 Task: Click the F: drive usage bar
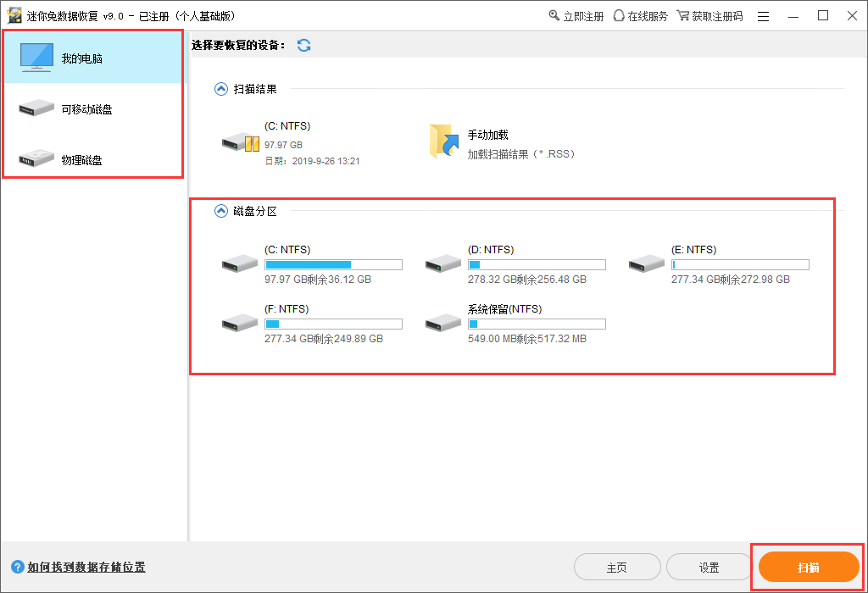[x=333, y=324]
